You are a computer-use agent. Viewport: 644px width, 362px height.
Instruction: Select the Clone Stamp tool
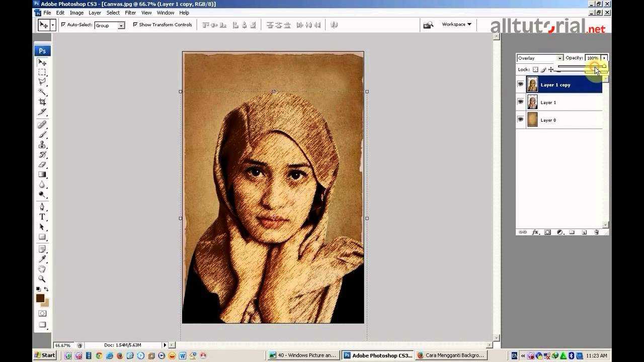coord(42,145)
